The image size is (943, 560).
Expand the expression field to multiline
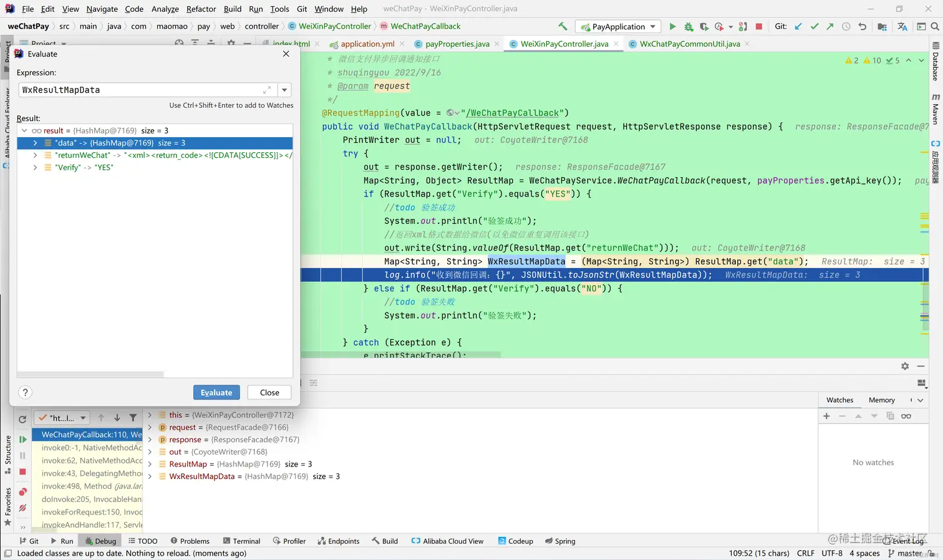267,90
